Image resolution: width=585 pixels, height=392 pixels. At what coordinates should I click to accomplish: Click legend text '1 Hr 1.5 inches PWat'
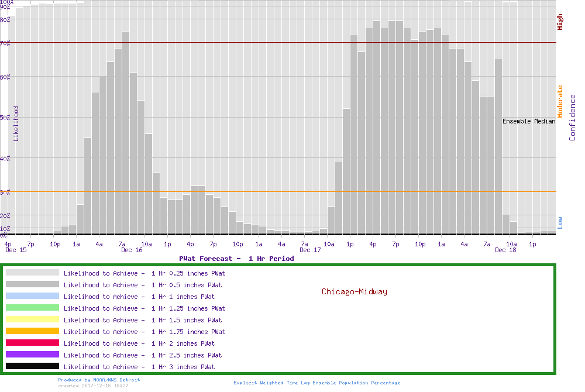[x=187, y=320]
